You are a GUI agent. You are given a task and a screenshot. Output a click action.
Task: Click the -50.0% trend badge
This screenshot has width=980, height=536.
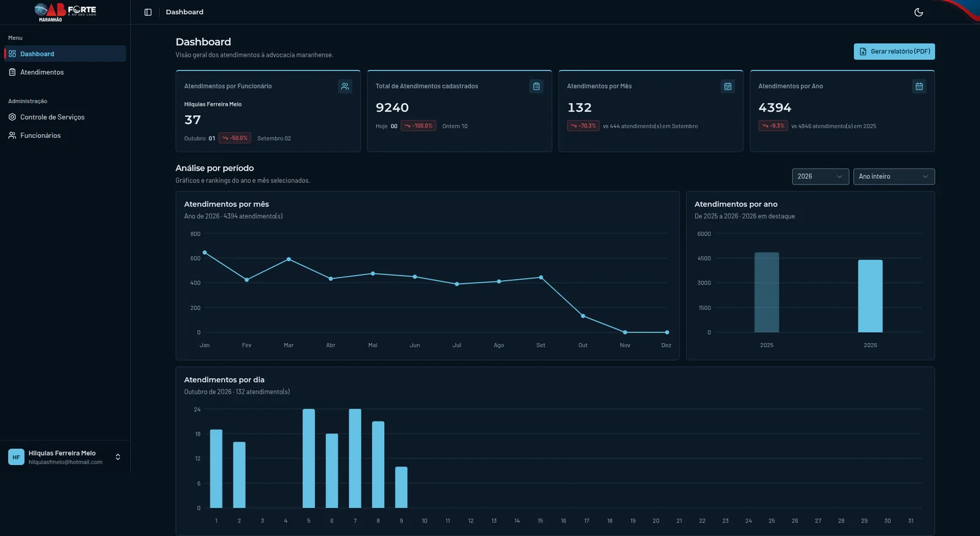235,138
